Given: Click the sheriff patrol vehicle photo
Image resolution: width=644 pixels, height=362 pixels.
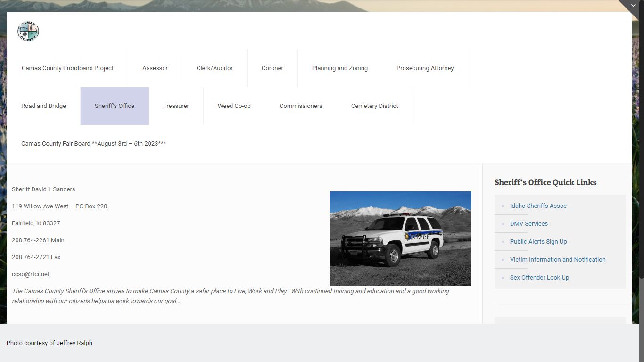Looking at the screenshot, I should coord(400,238).
